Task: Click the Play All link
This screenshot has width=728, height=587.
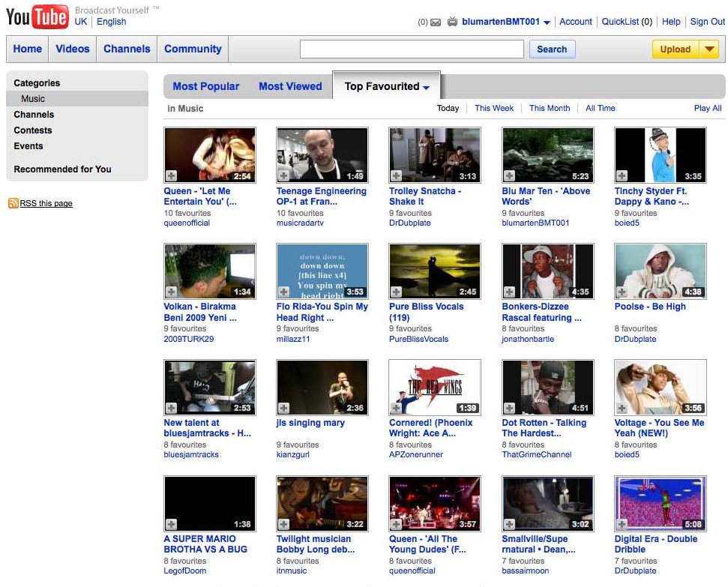Action: tap(708, 108)
